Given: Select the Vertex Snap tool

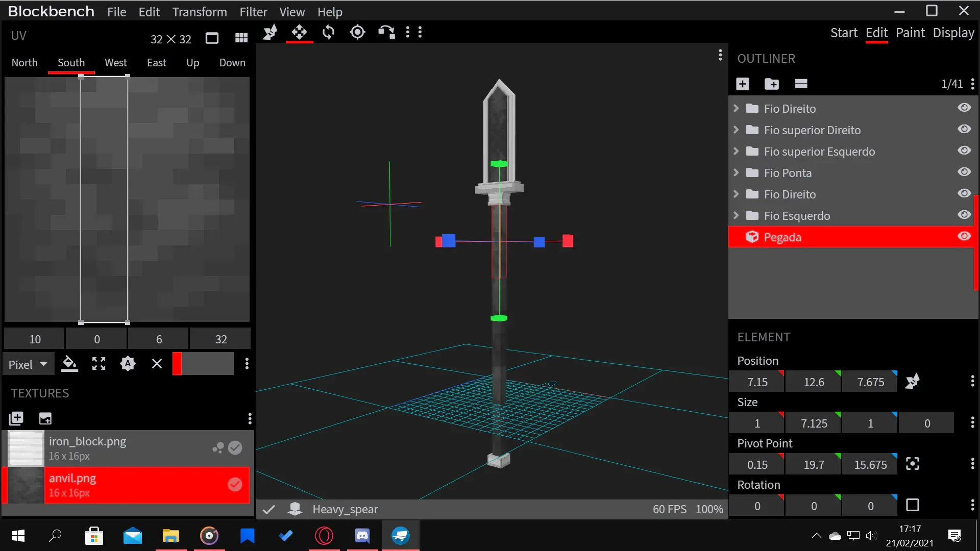Looking at the screenshot, I should coord(386,33).
